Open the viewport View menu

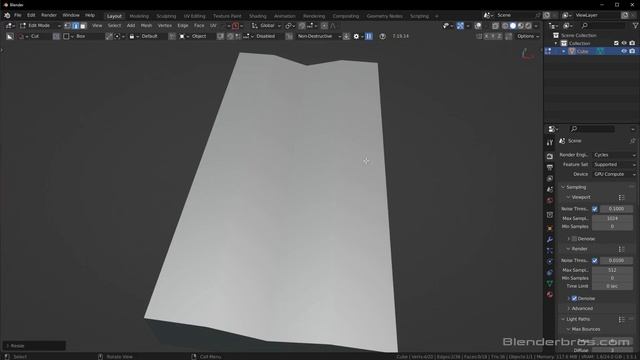point(97,26)
